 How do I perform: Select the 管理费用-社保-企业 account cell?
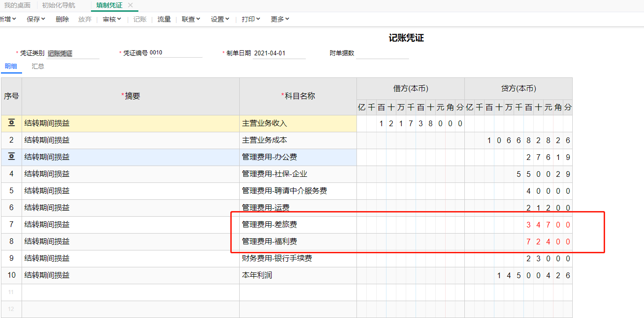[x=298, y=174]
